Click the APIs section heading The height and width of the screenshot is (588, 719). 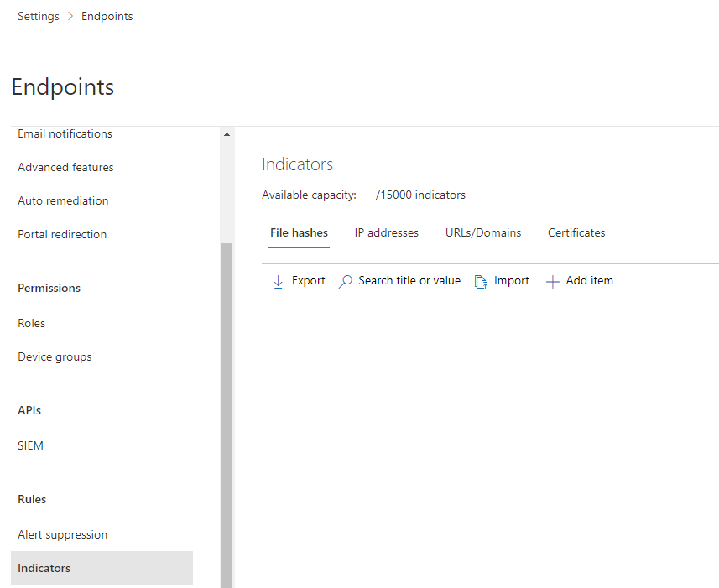click(x=29, y=410)
